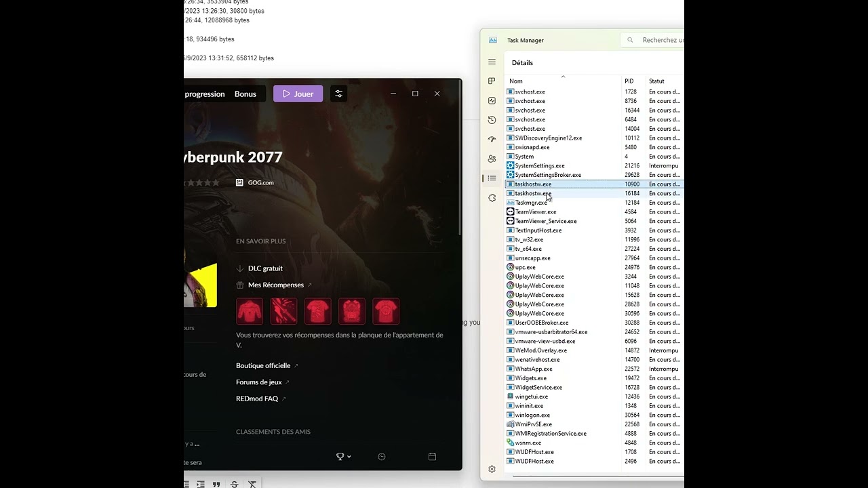Open Mes Récompenses link
This screenshot has height=488, width=868.
(274, 285)
